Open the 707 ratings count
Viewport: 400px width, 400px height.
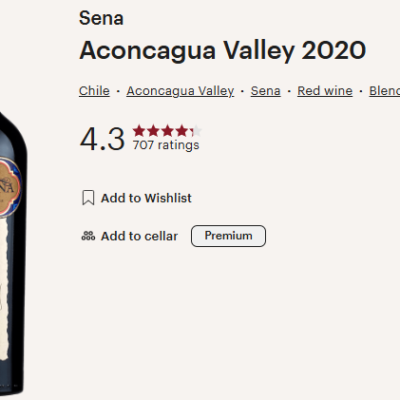pyautogui.click(x=166, y=145)
